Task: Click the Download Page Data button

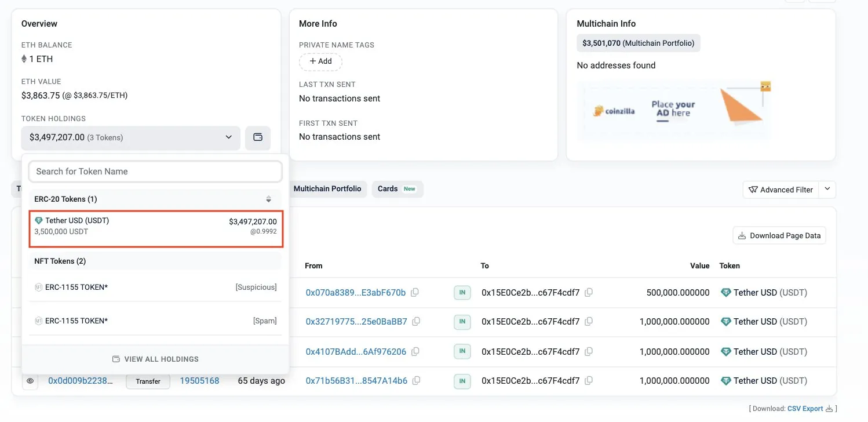Action: click(779, 235)
